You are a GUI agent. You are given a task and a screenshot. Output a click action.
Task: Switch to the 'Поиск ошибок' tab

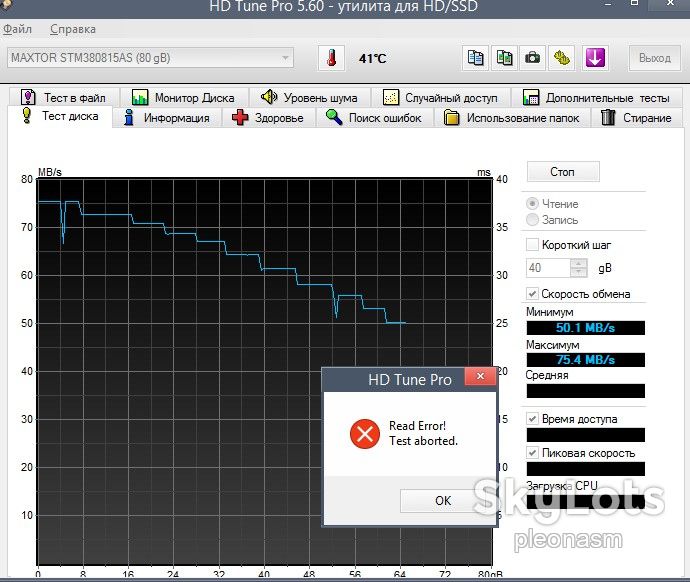point(374,118)
